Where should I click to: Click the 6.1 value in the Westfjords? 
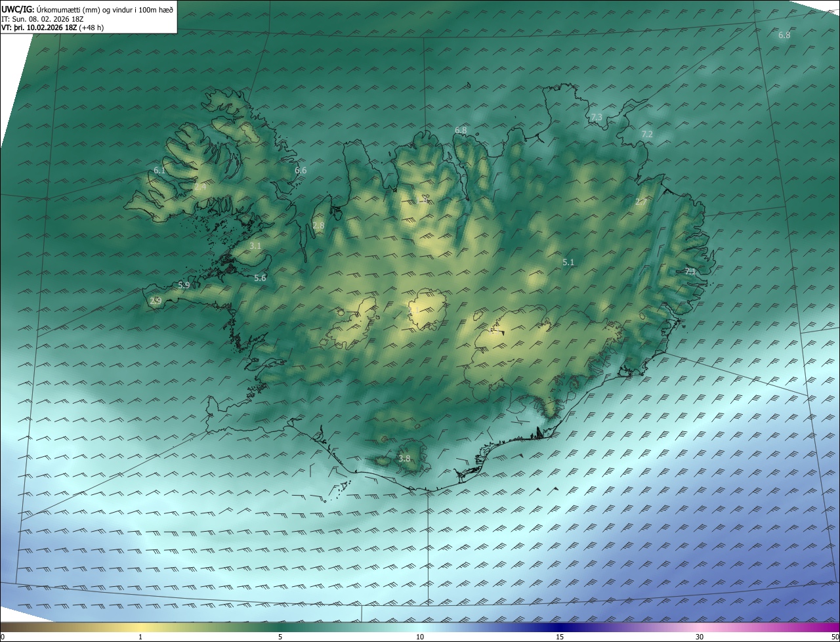(159, 171)
